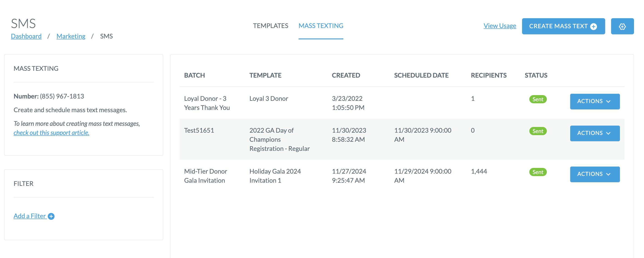Select batch name Mid-Tier Donor Gala Invitation
Screen dimensions: 644x258
206,176
